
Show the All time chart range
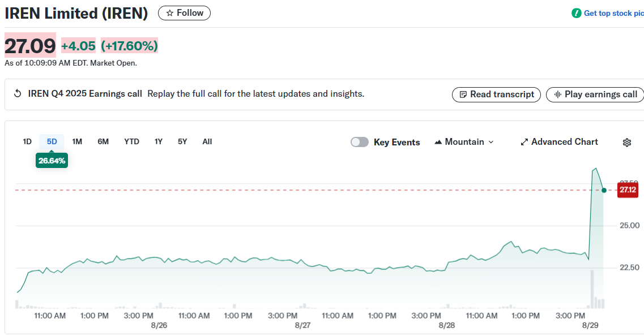pyautogui.click(x=207, y=141)
